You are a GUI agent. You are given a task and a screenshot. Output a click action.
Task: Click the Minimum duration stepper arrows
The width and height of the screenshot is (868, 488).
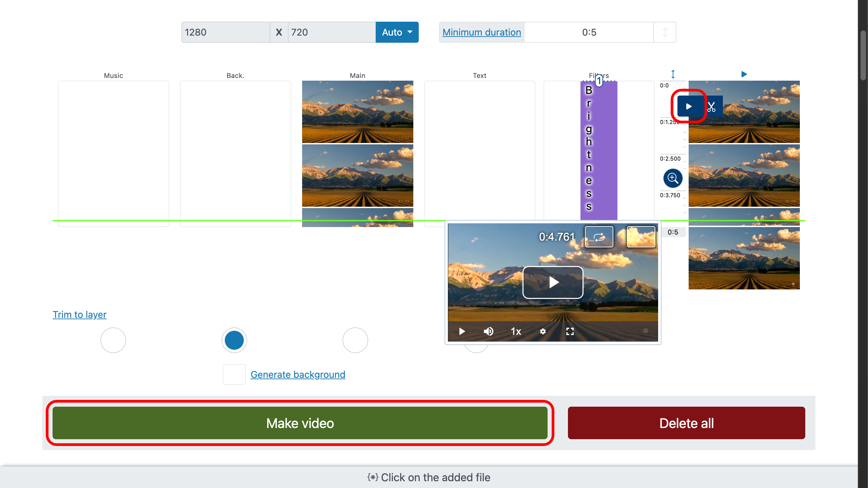(x=665, y=32)
